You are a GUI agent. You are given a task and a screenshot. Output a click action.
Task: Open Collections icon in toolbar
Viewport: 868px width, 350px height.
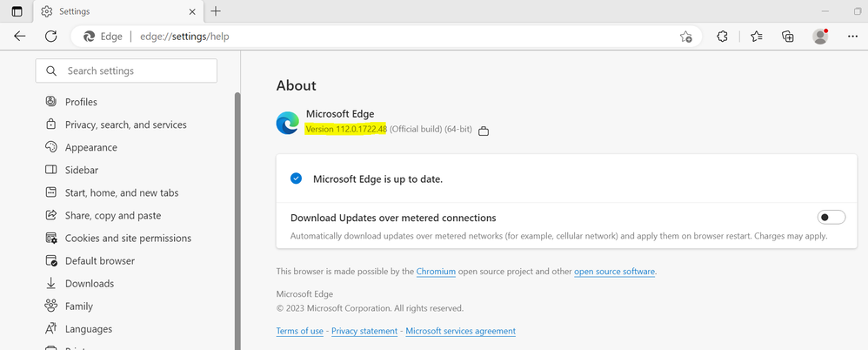coord(788,37)
